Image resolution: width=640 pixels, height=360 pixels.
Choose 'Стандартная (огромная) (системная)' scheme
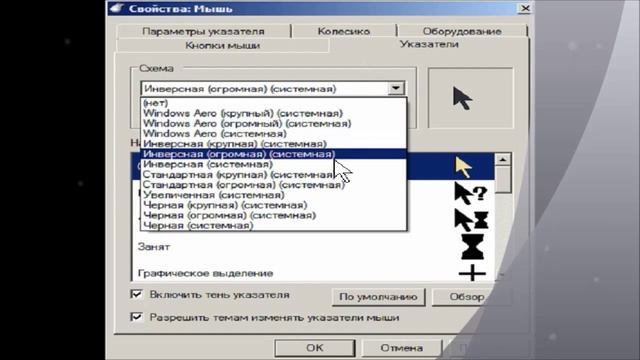[273, 184]
